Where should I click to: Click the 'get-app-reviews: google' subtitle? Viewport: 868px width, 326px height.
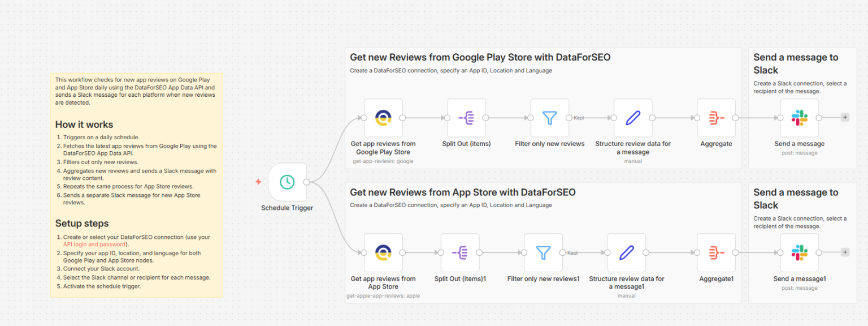coord(383,161)
